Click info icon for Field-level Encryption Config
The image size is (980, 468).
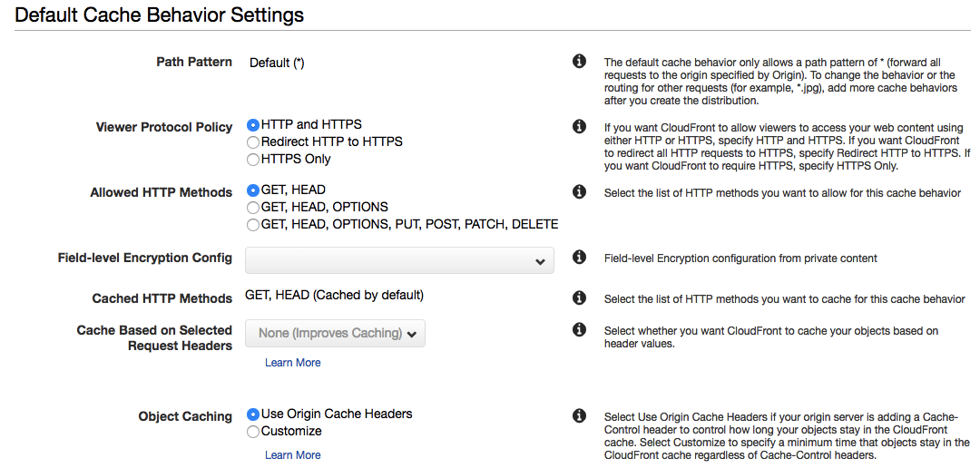[x=579, y=257]
